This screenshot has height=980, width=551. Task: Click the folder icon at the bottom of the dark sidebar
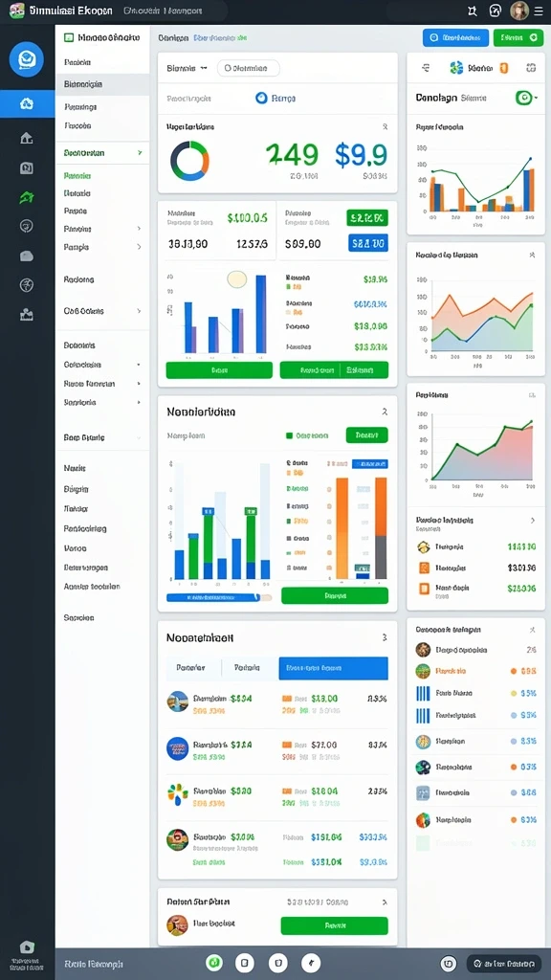27,947
